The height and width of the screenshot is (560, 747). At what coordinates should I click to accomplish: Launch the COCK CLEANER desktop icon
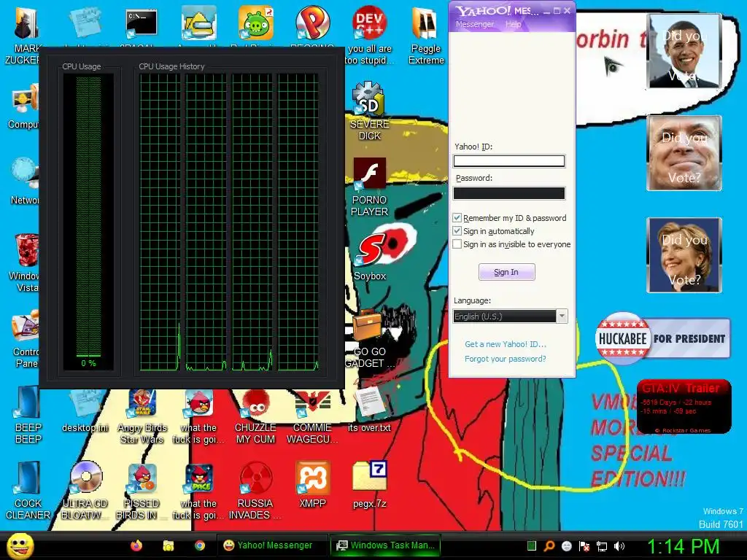click(x=28, y=478)
